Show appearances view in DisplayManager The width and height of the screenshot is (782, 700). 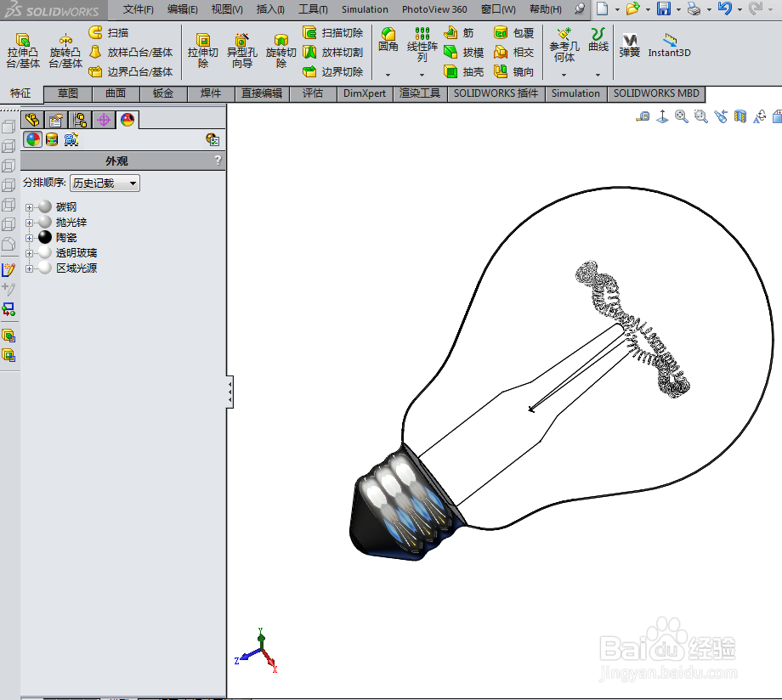[33, 139]
